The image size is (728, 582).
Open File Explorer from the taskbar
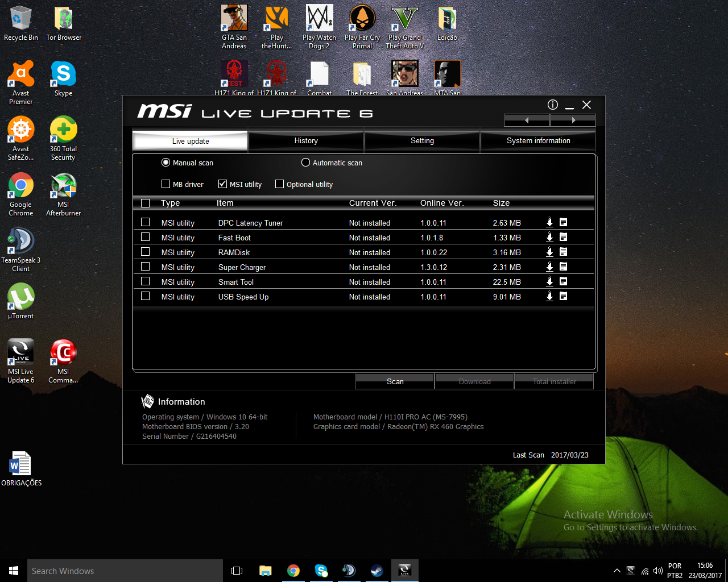tap(265, 571)
